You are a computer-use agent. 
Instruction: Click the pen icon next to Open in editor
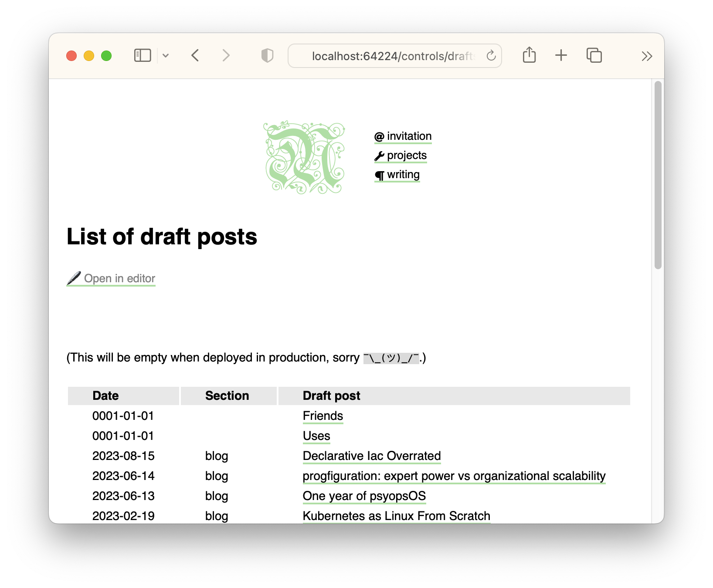pos(74,278)
